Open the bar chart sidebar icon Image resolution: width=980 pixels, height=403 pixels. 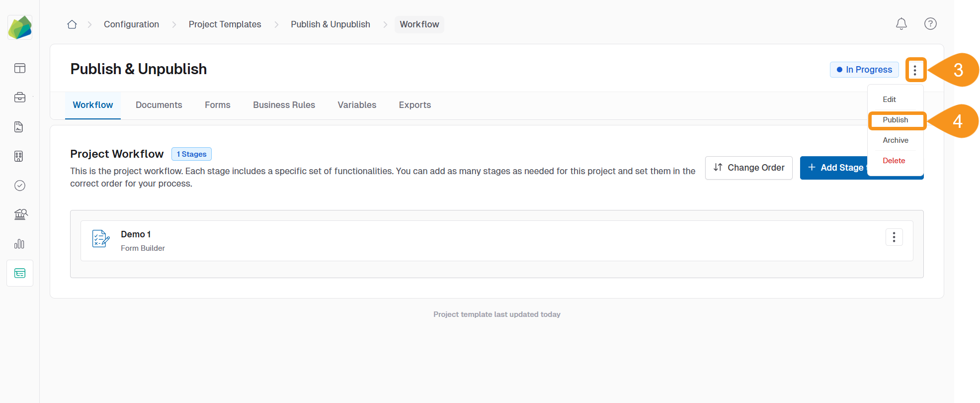point(20,244)
